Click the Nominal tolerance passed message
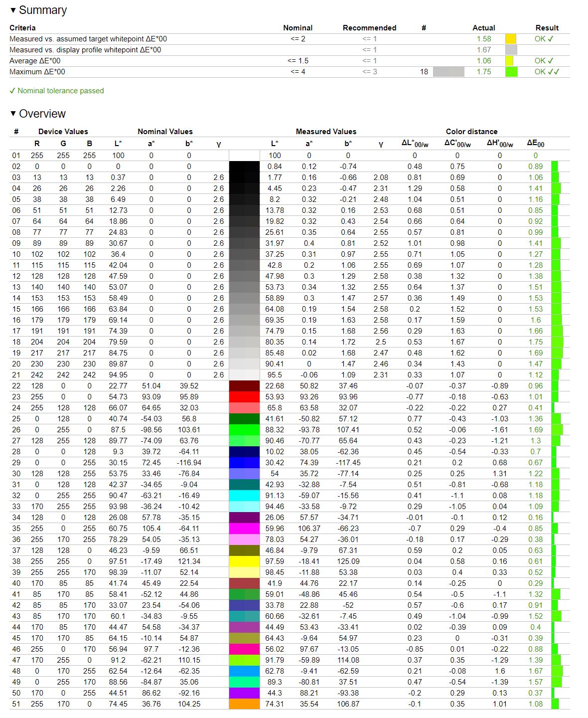This screenshot has height=718, width=588. coord(56,91)
